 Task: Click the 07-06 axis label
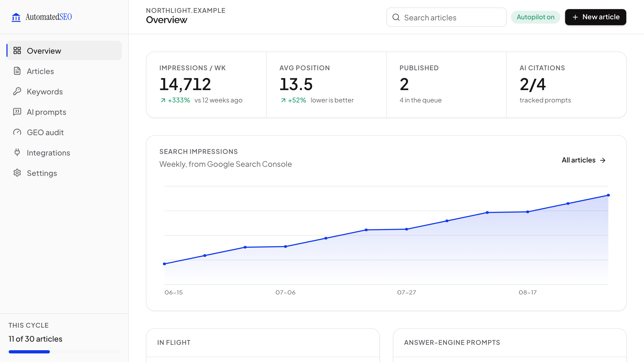286,292
